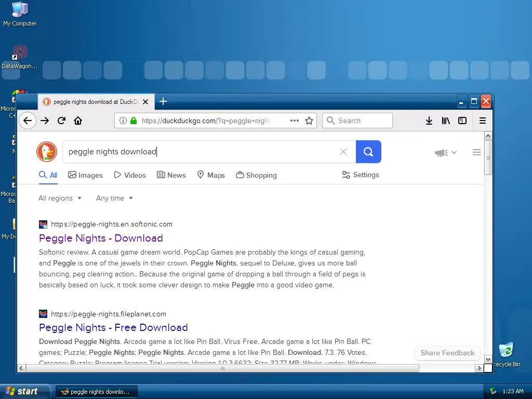This screenshot has height=399, width=532.
Task: Click the peggle-nights.en.softonic.com URL
Action: [x=112, y=224]
